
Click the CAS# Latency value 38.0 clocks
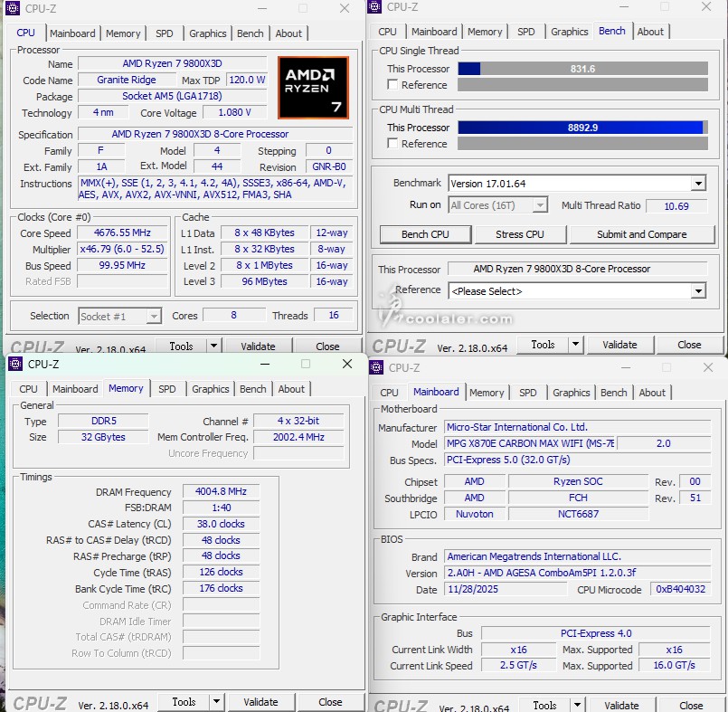[x=221, y=524]
